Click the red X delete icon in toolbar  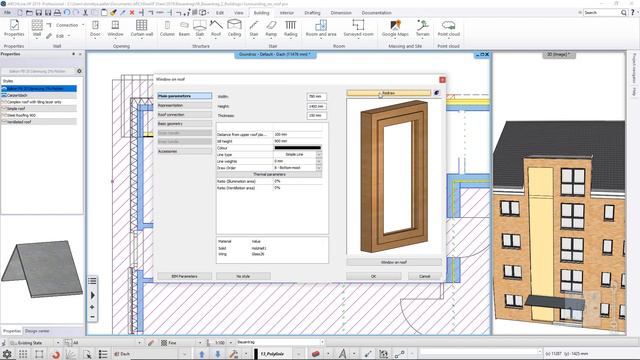click(x=132, y=13)
